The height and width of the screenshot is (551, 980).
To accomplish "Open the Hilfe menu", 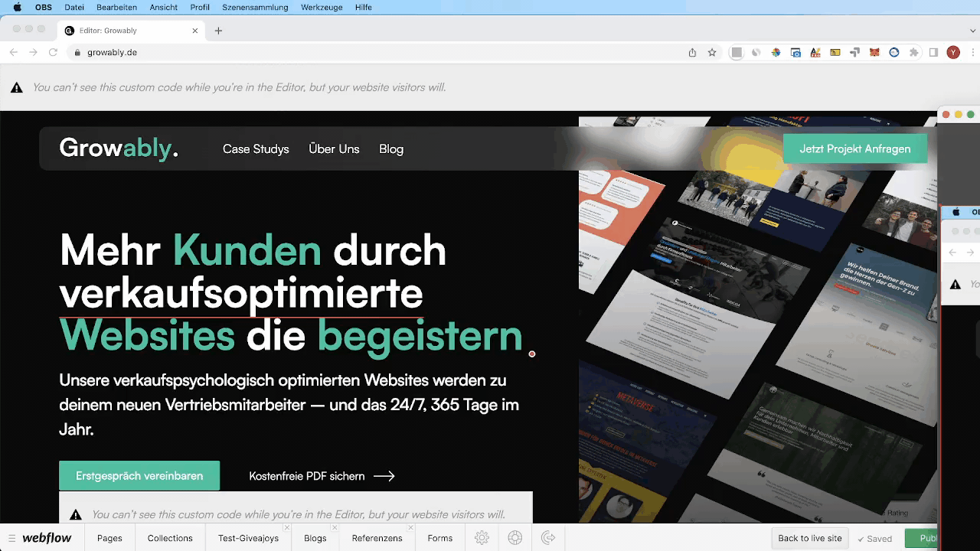I will [363, 7].
